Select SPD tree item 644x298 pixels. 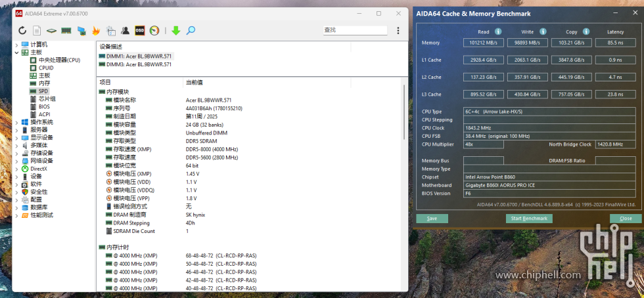tap(43, 91)
